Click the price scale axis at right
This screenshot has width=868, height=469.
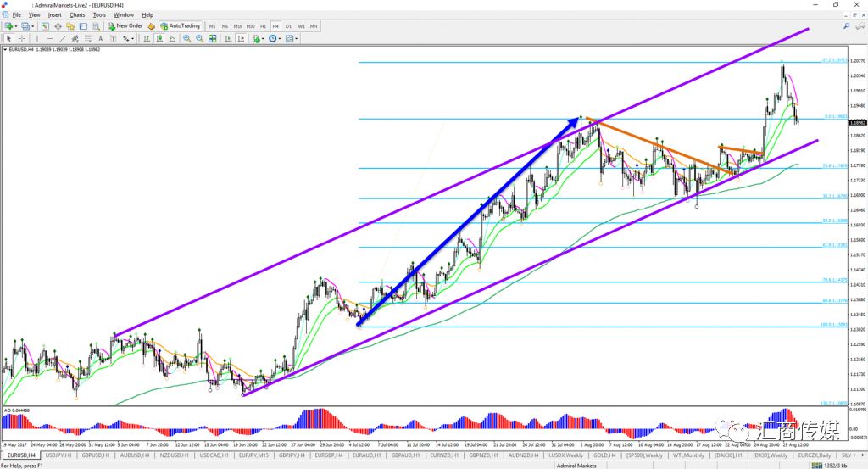(x=854, y=212)
